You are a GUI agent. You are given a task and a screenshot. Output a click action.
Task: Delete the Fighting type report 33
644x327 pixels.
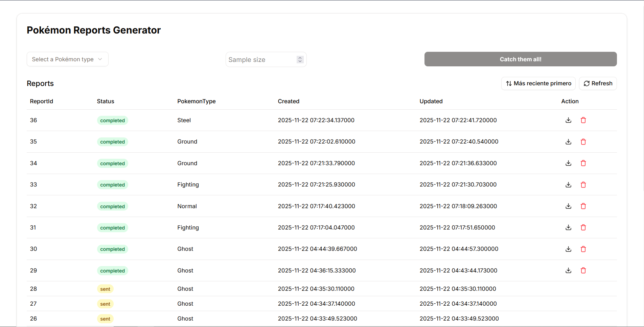tap(583, 185)
